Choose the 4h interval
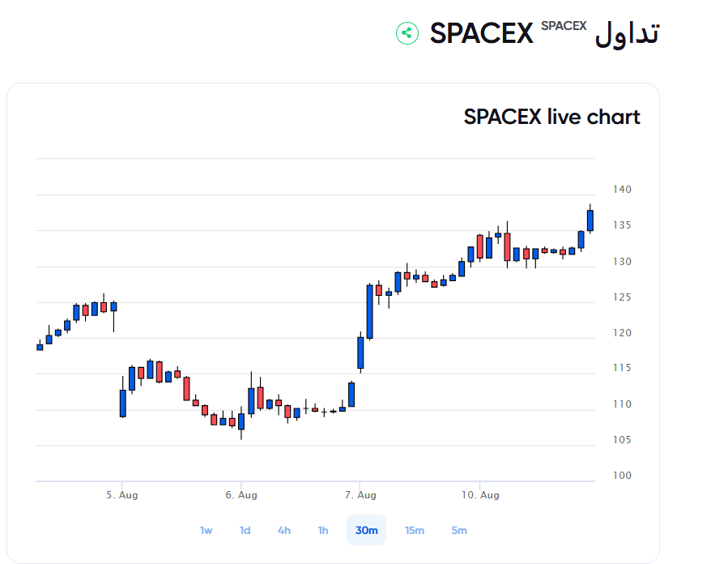Image resolution: width=728 pixels, height=564 pixels. (284, 530)
